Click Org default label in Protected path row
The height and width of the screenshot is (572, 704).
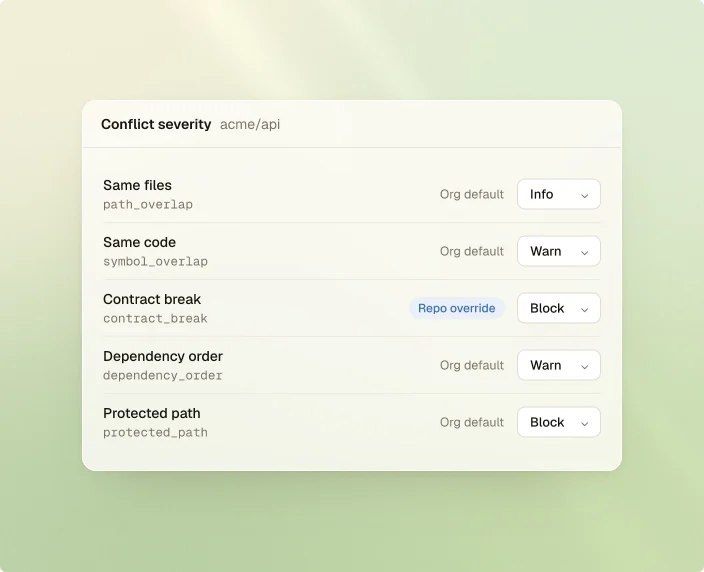click(472, 422)
